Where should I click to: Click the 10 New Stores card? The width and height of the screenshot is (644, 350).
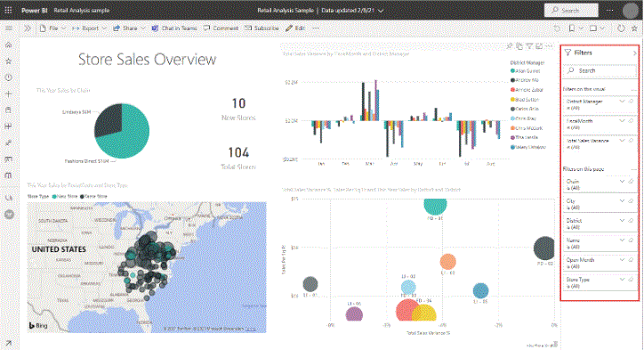click(238, 109)
